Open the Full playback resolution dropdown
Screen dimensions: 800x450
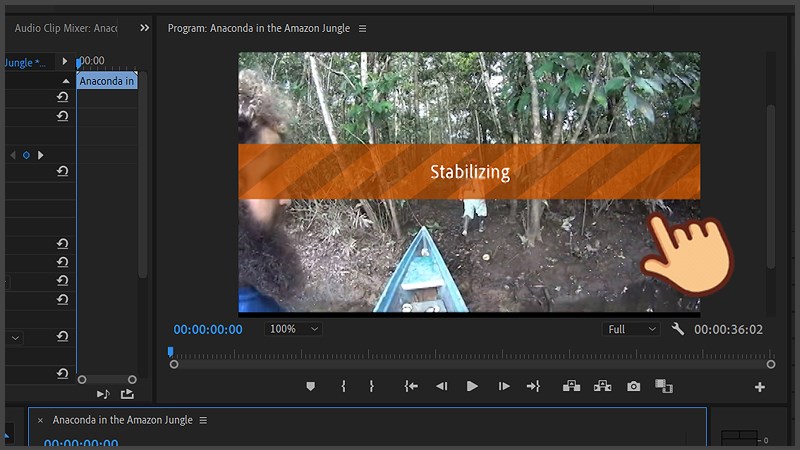click(631, 329)
